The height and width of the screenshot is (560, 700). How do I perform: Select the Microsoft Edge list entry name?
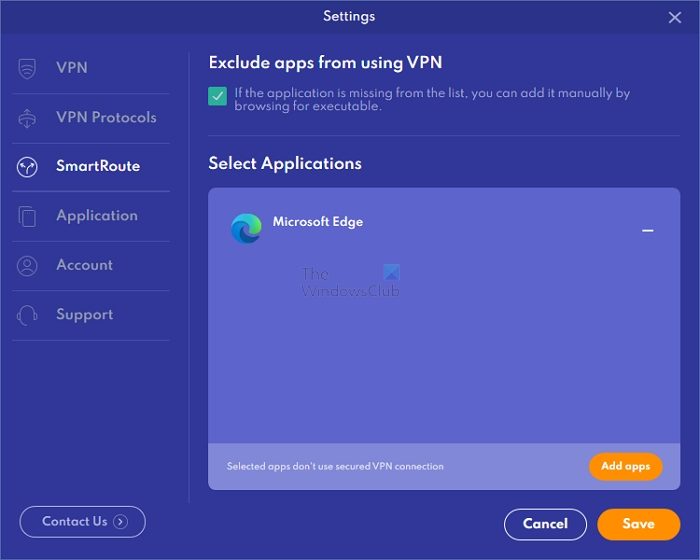(x=318, y=222)
